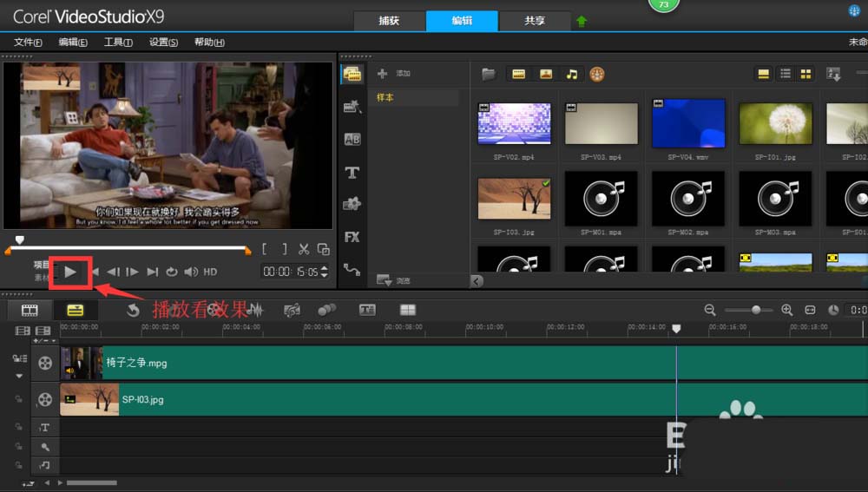868x492 pixels.
Task: Click the Undo arrow on timeline toolbar
Action: click(133, 310)
